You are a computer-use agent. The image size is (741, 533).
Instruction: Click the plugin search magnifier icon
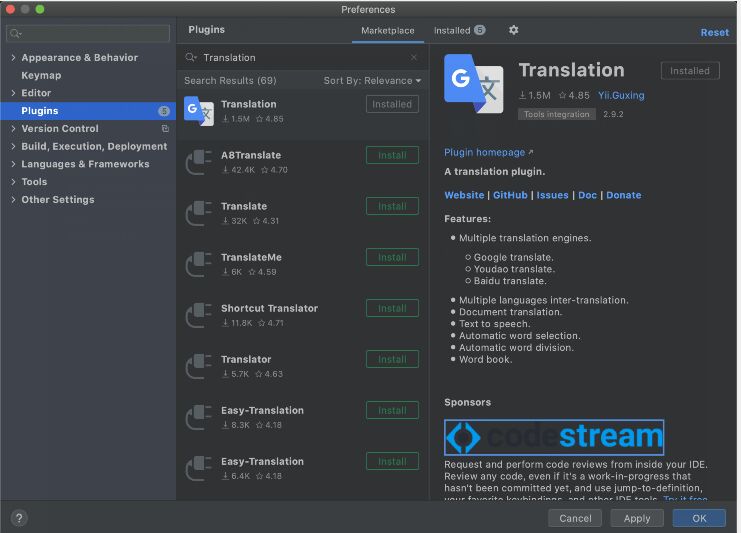[191, 57]
